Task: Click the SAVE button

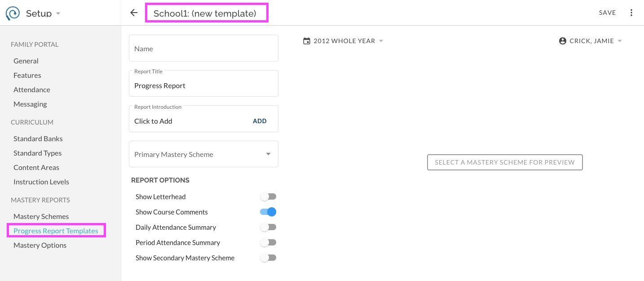Action: pos(608,13)
